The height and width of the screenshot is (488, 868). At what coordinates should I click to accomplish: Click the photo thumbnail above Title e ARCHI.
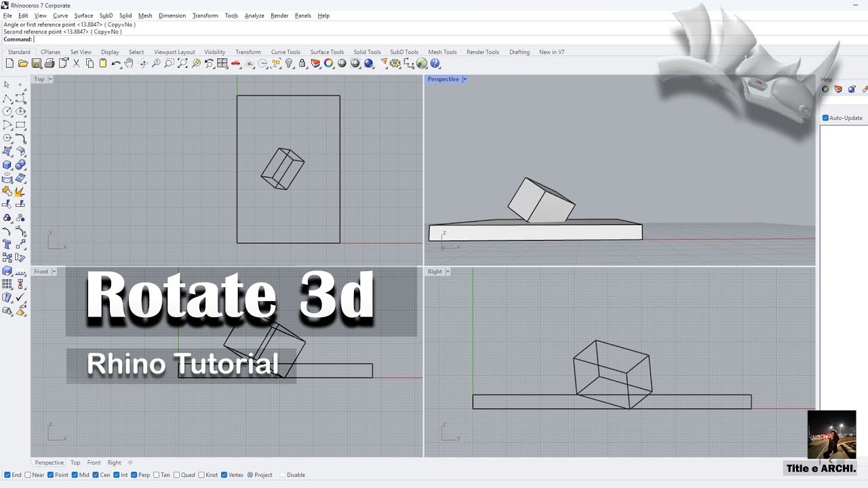pos(831,434)
